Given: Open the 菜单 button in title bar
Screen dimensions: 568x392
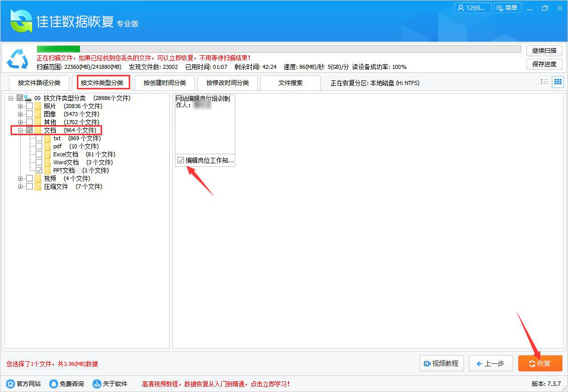Looking at the screenshot, I should point(507,8).
